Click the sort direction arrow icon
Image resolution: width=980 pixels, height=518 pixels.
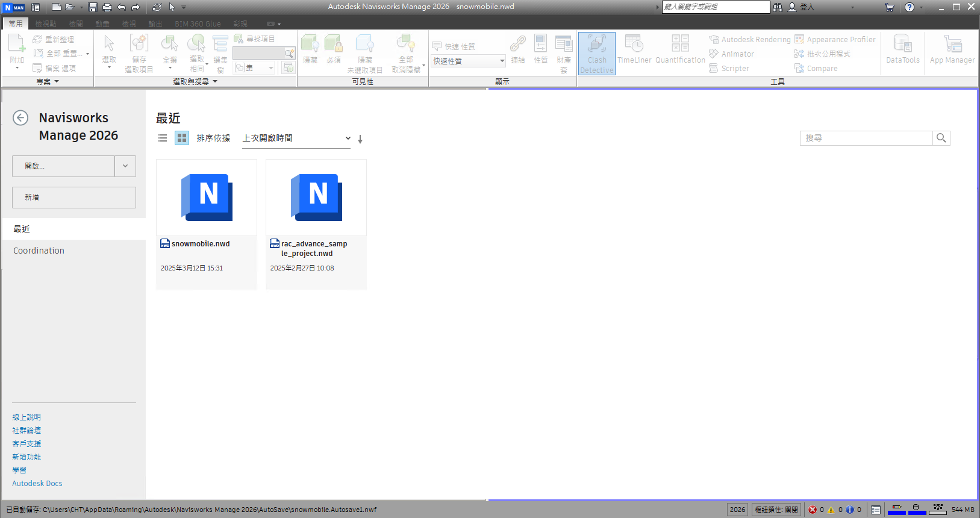click(x=360, y=139)
